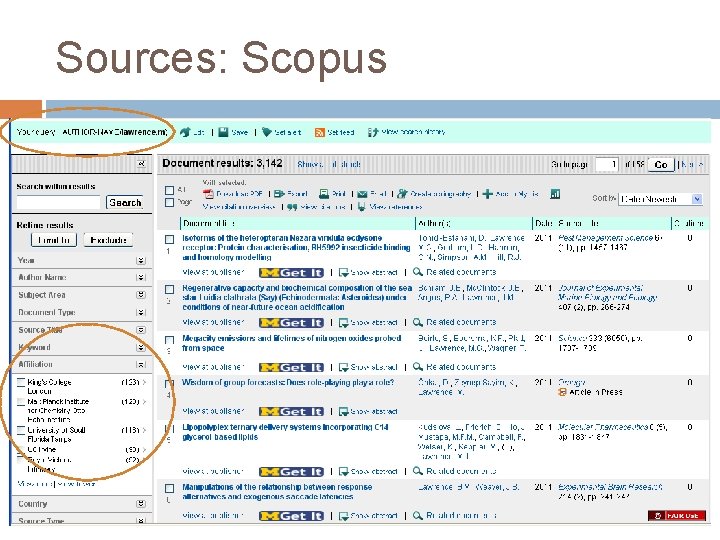Click the View references icon
The height and width of the screenshot is (540, 720).
click(361, 207)
